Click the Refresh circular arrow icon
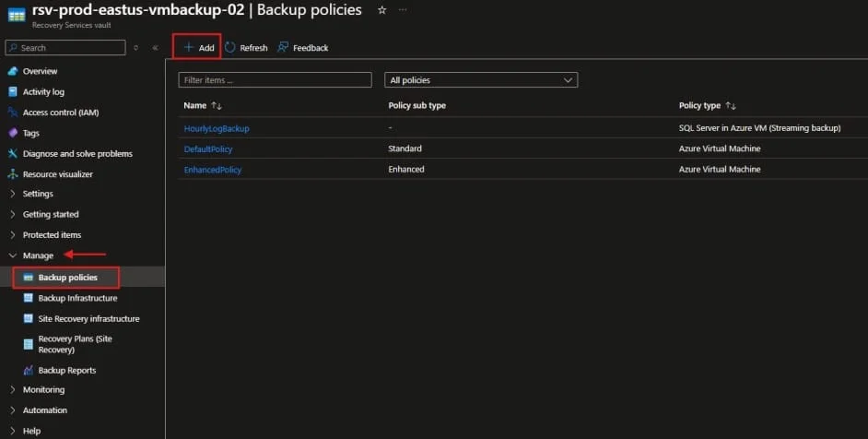 (229, 48)
